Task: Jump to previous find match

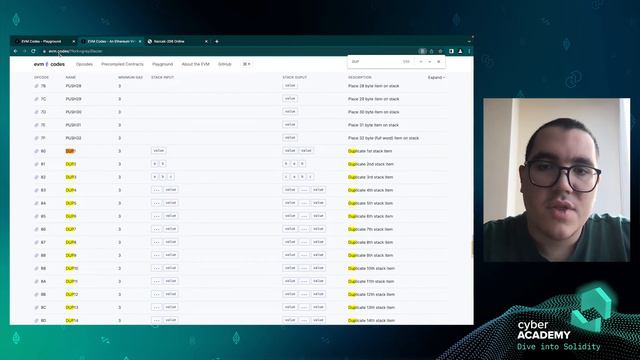Action: 421,62
